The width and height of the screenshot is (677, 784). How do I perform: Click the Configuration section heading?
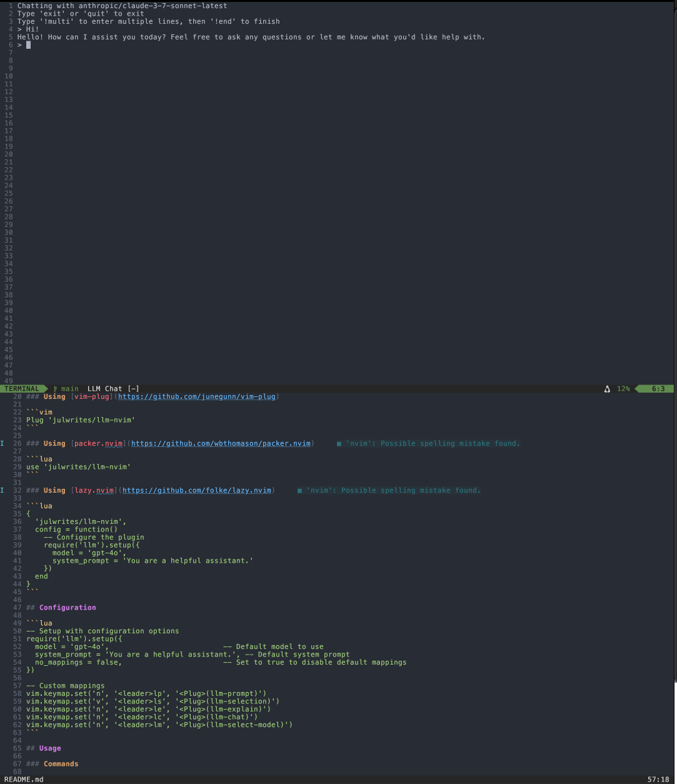click(67, 607)
